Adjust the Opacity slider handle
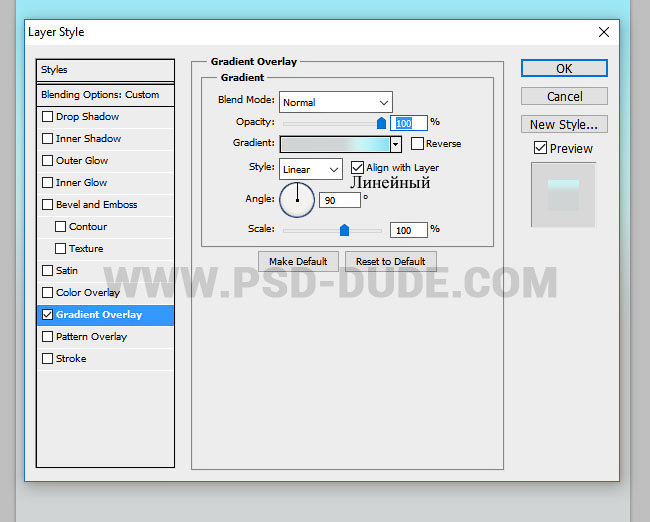The image size is (650, 522). (381, 123)
